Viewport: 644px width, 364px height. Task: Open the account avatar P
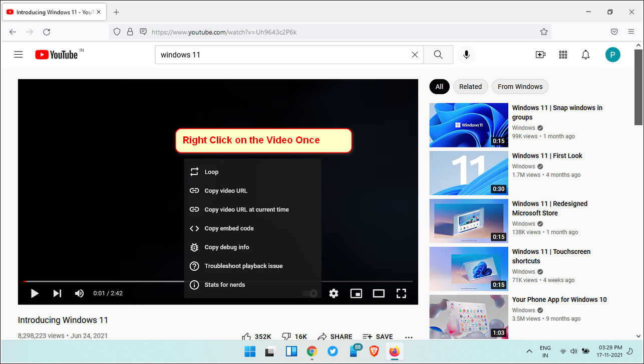[612, 55]
